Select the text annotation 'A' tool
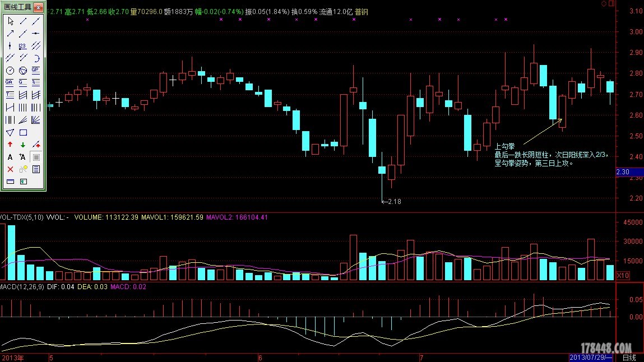 point(10,157)
